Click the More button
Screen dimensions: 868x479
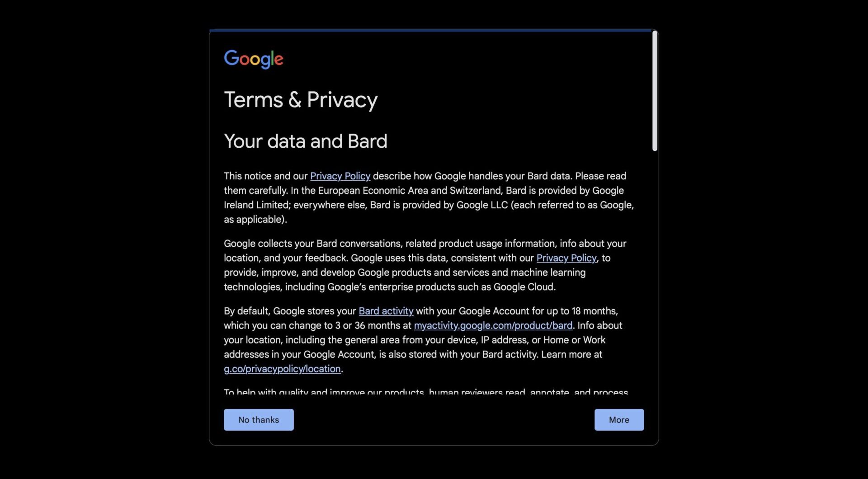(x=618, y=420)
